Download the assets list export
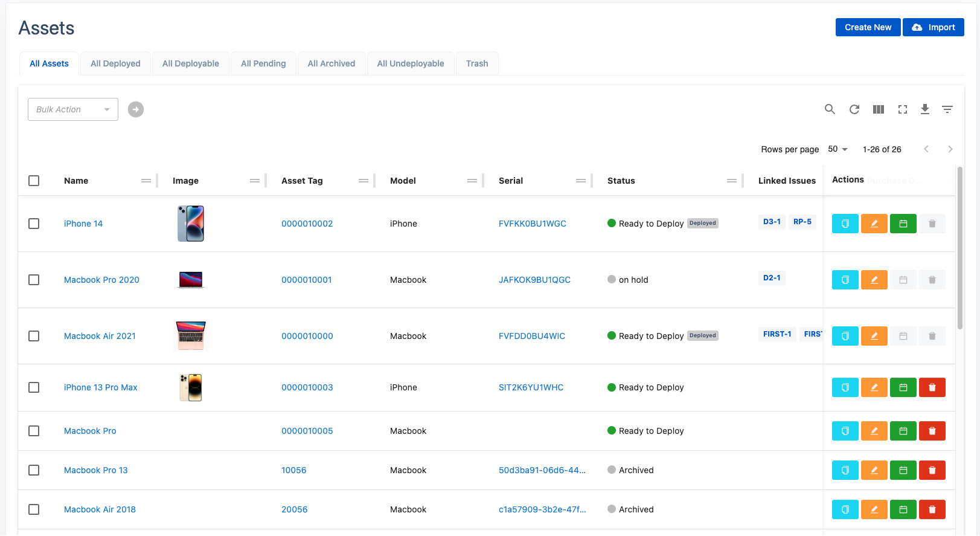980x536 pixels. [x=924, y=109]
